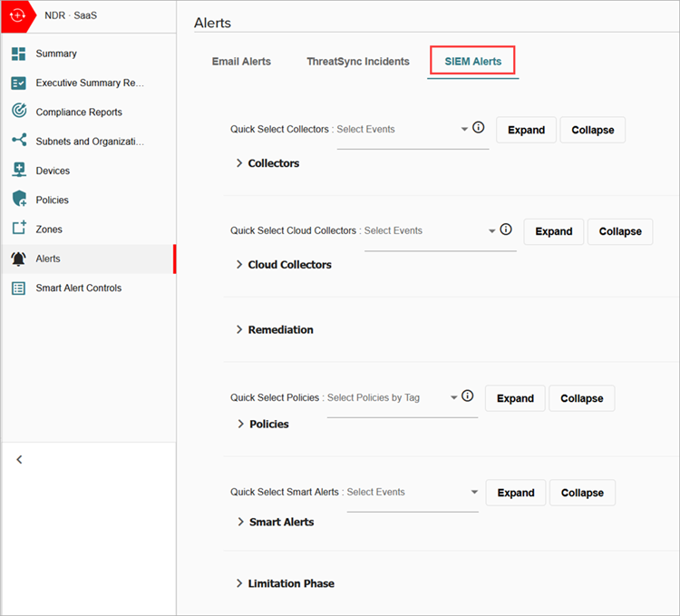Select the SIEM Alerts tab

(472, 62)
